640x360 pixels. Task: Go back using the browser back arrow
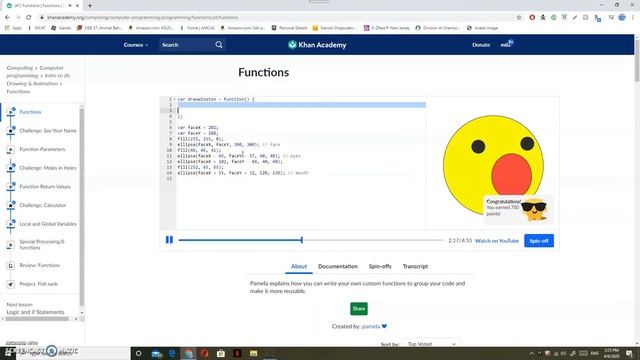[x=7, y=18]
